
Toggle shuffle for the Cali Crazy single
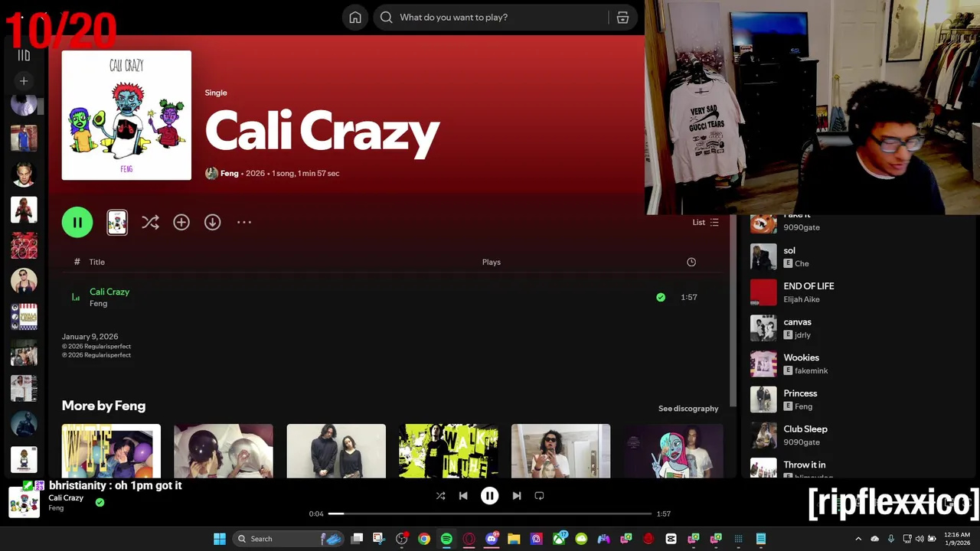coord(150,222)
